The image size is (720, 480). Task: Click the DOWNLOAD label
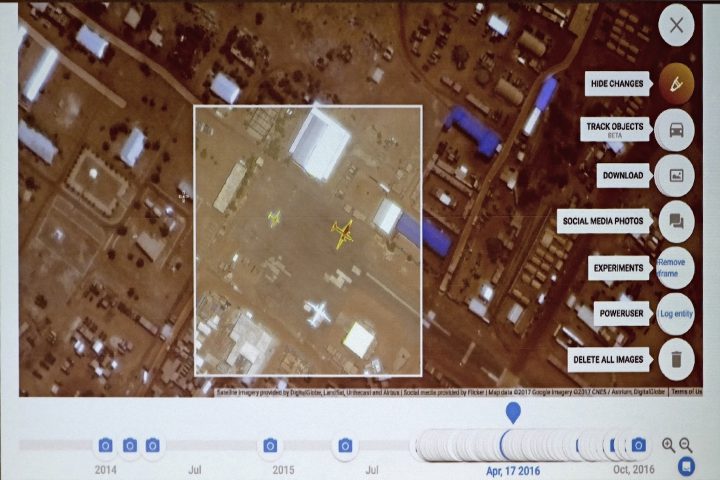click(x=623, y=175)
